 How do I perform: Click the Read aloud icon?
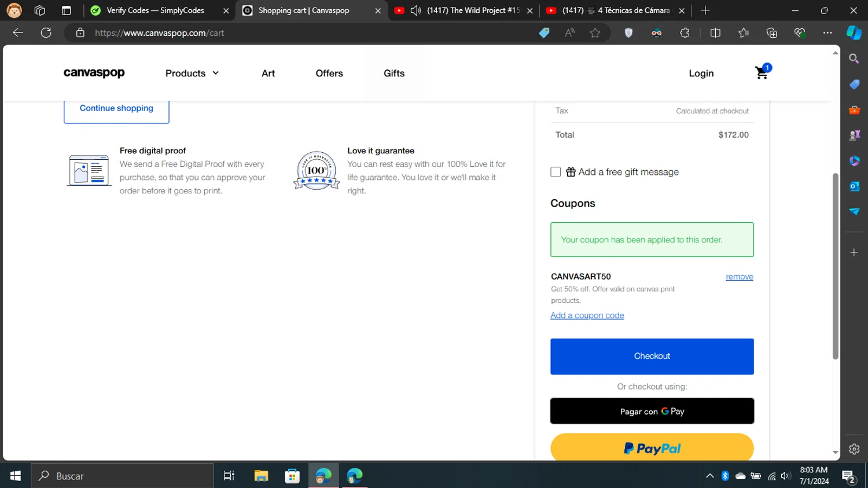point(570,33)
